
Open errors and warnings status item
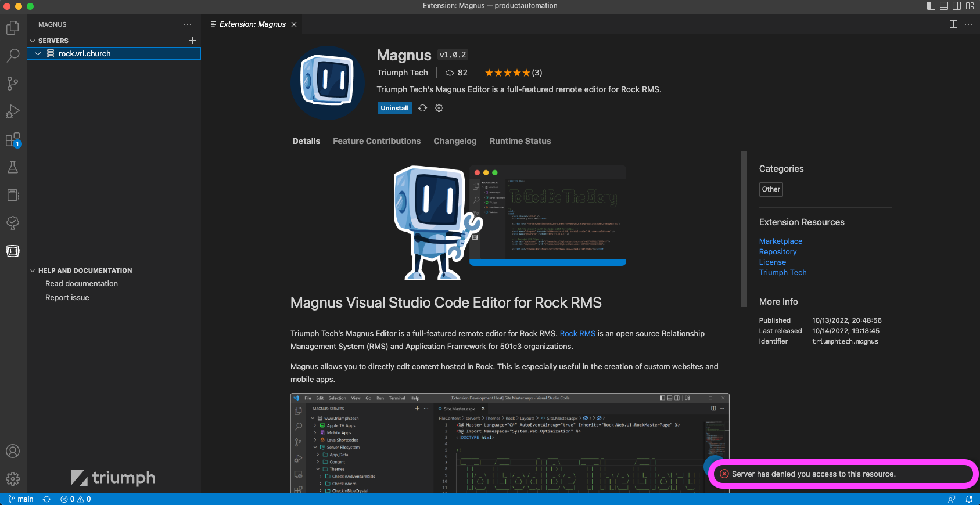click(76, 499)
